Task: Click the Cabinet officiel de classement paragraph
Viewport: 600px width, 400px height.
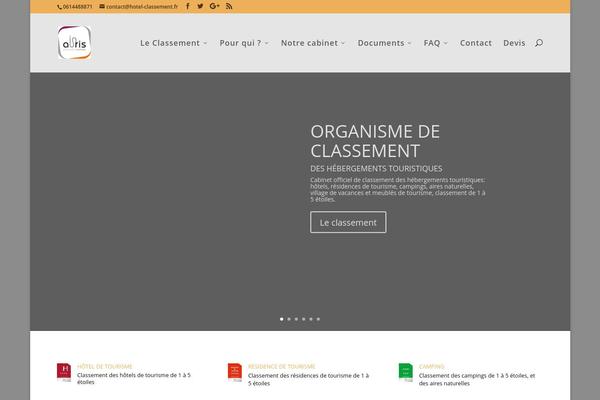Action: (x=398, y=189)
